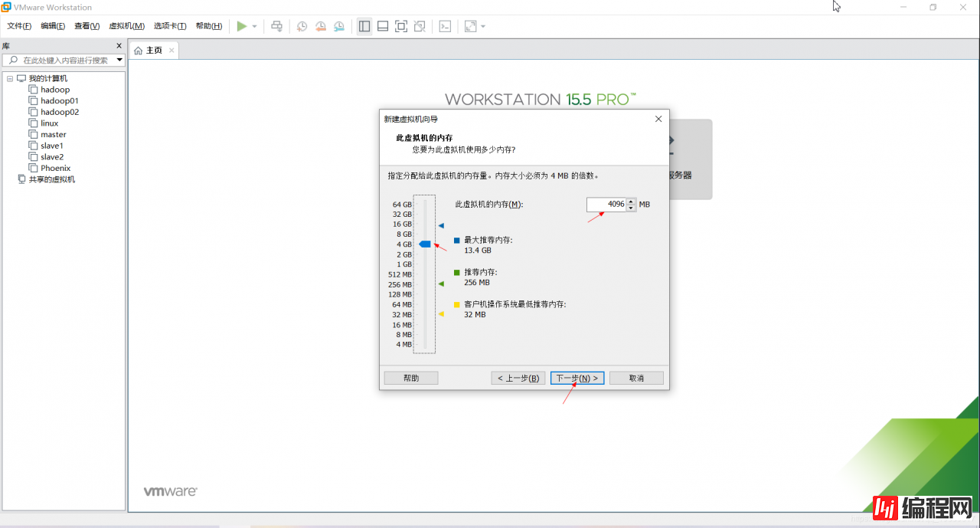Open the 选项卡(T) menu
Screen dimensions: 980x528
tap(170, 26)
